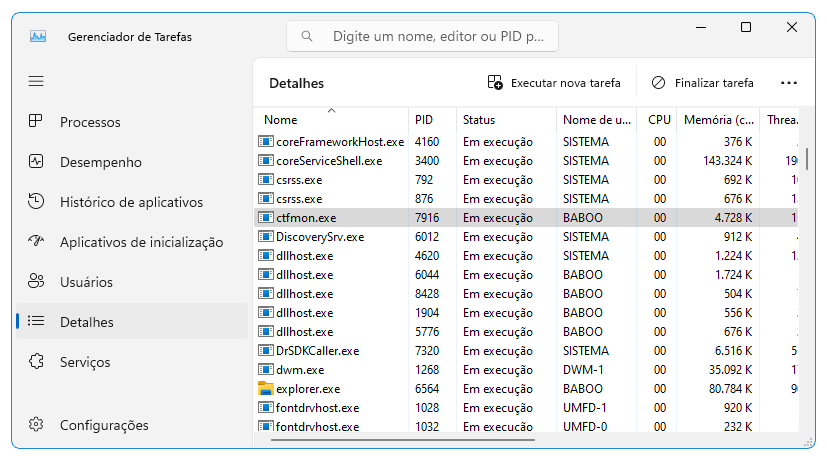Select the dllhost.exe row with PID 5776
Screen dimensions: 827x467
[x=526, y=331]
